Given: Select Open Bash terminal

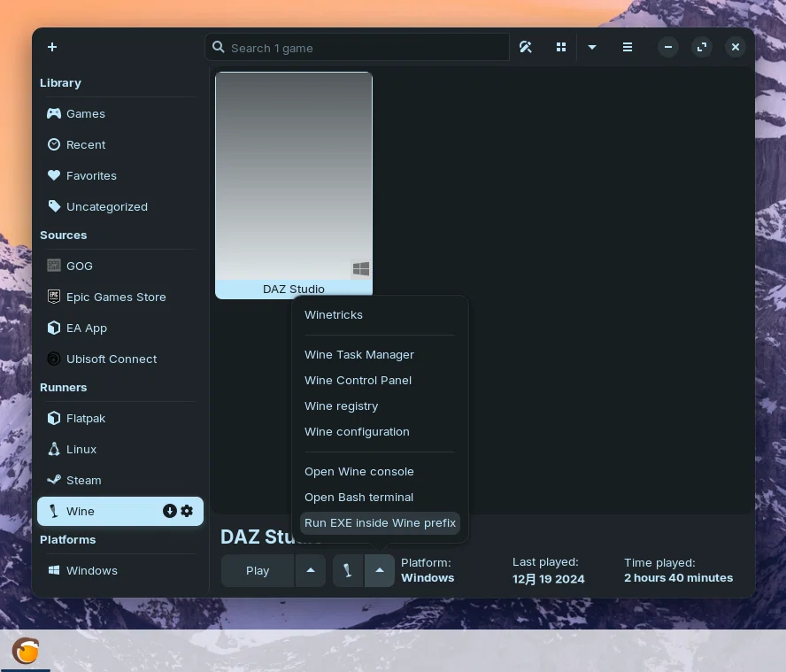Looking at the screenshot, I should pyautogui.click(x=380, y=497).
